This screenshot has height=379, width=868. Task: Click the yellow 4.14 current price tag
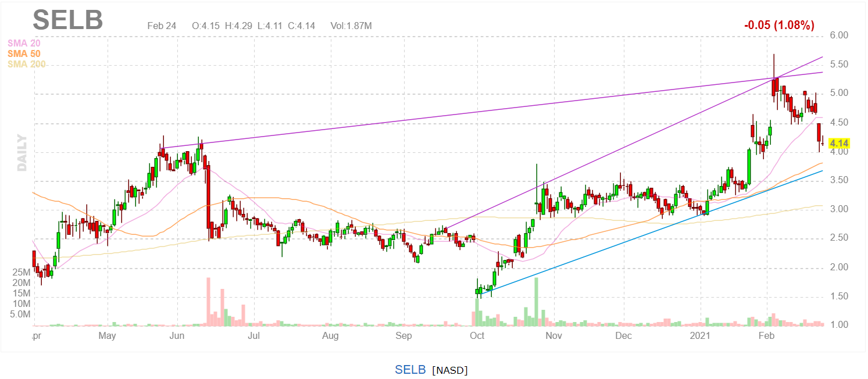tap(839, 143)
